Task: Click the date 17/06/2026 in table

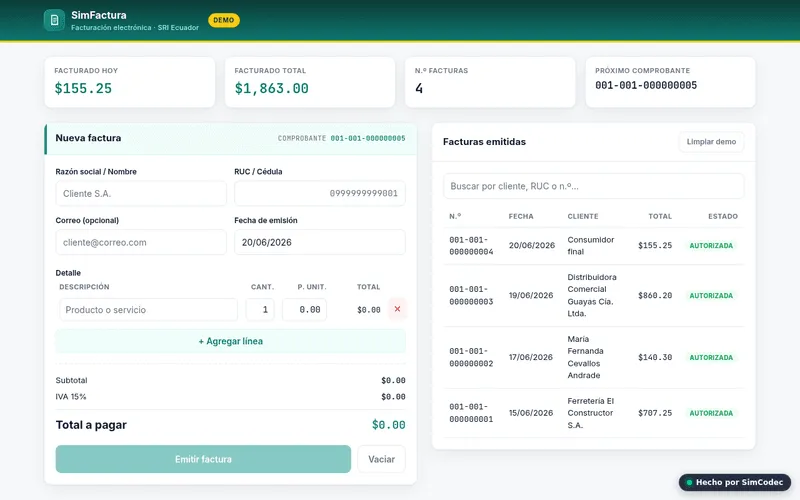Action: (531, 357)
